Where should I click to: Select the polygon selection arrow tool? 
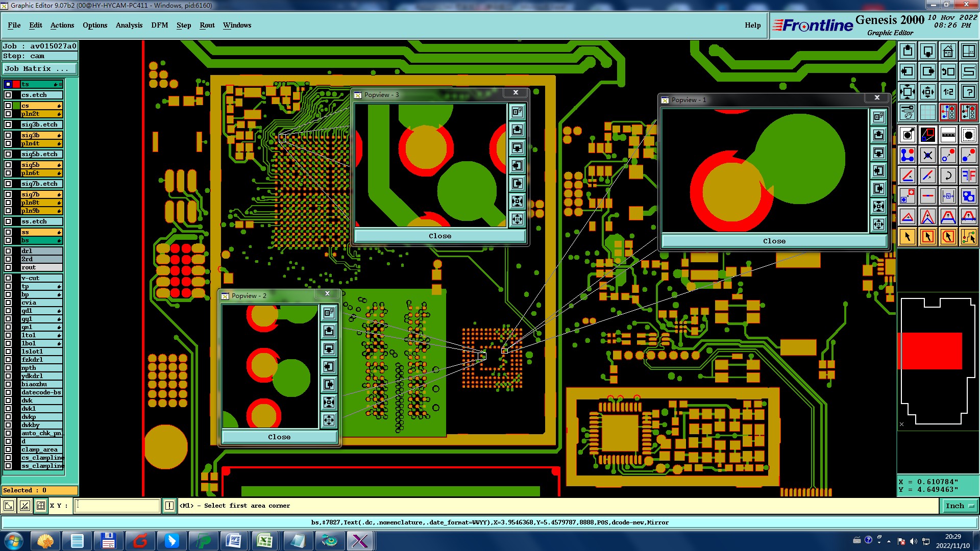tap(948, 237)
